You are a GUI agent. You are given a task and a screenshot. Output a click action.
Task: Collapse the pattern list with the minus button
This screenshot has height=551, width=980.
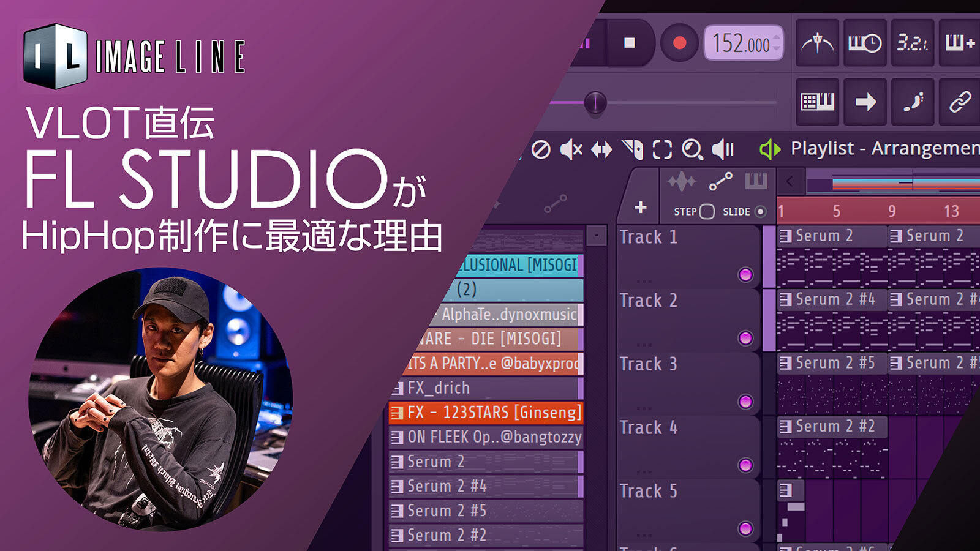[x=597, y=236]
